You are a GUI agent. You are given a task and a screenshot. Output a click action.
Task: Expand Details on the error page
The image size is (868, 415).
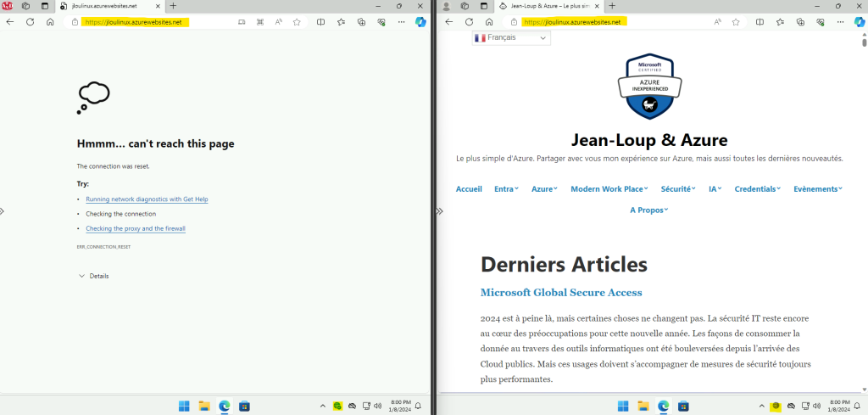93,276
